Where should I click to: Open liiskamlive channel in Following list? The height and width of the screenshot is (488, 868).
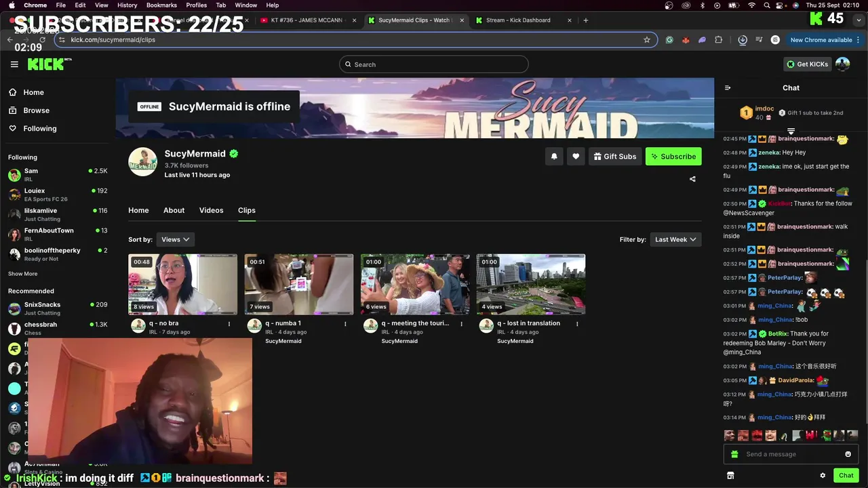click(58, 214)
